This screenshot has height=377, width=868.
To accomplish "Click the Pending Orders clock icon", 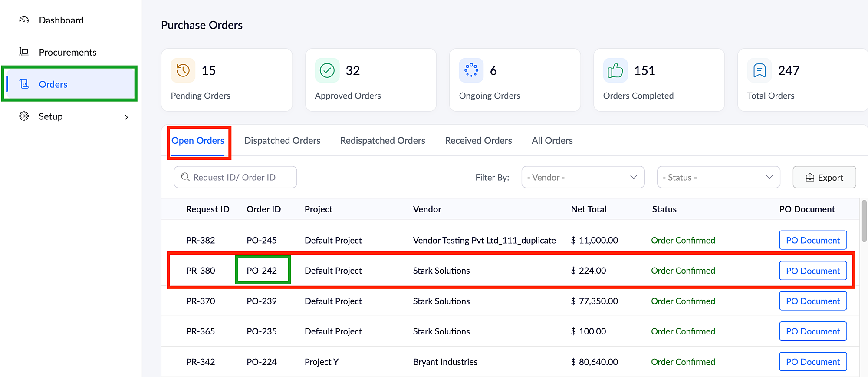I will click(x=183, y=70).
